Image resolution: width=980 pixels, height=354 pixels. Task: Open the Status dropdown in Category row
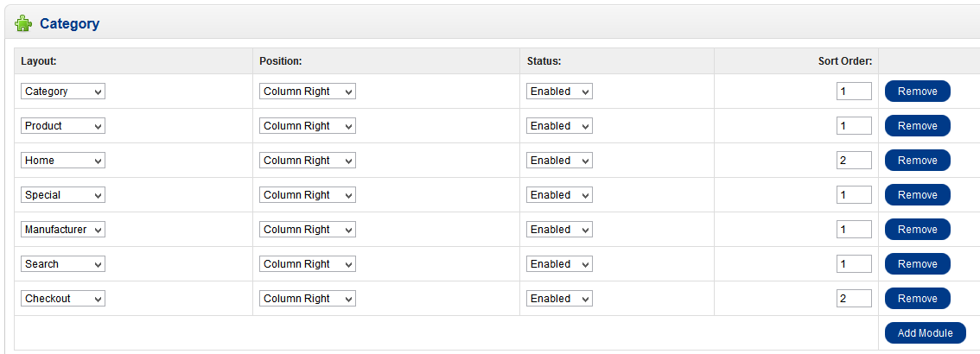559,92
